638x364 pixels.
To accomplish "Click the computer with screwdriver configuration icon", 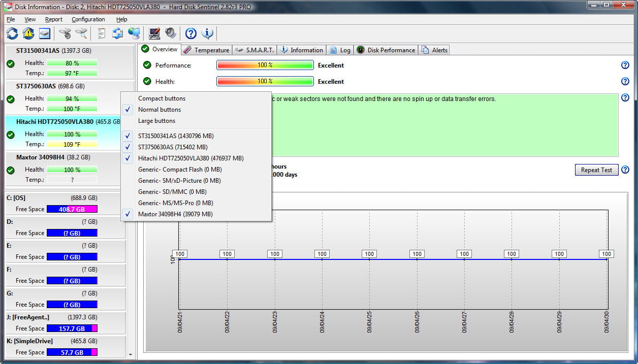I will coord(154,34).
